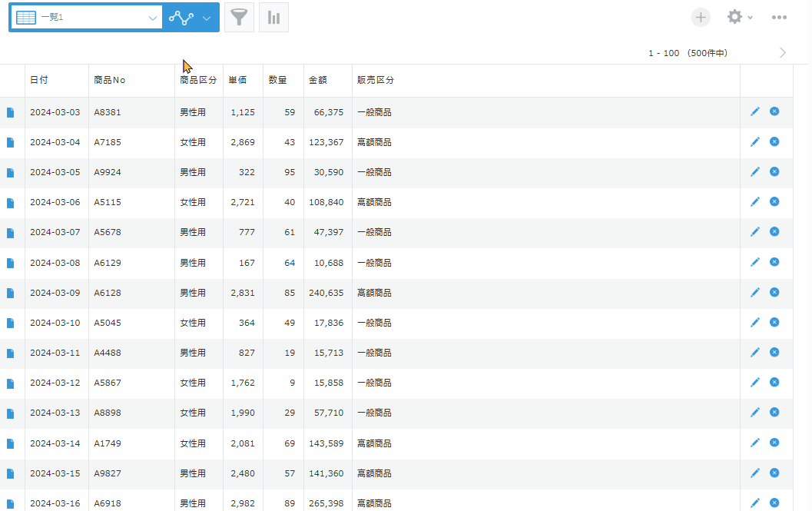The height and width of the screenshot is (511, 812).
Task: Delete the 2024-03-04 record
Action: [x=774, y=141]
